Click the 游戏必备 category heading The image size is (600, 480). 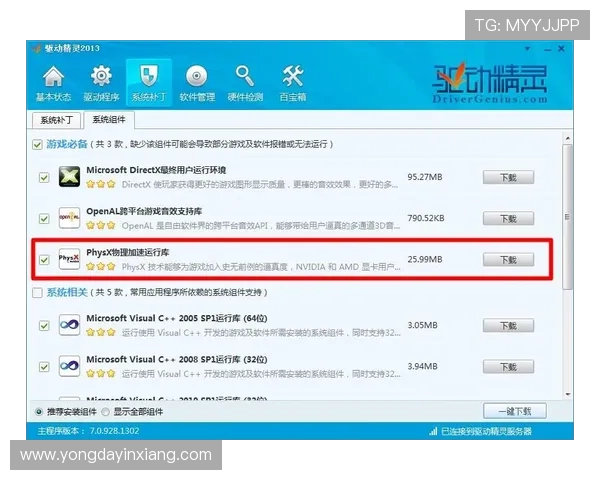[x=67, y=144]
